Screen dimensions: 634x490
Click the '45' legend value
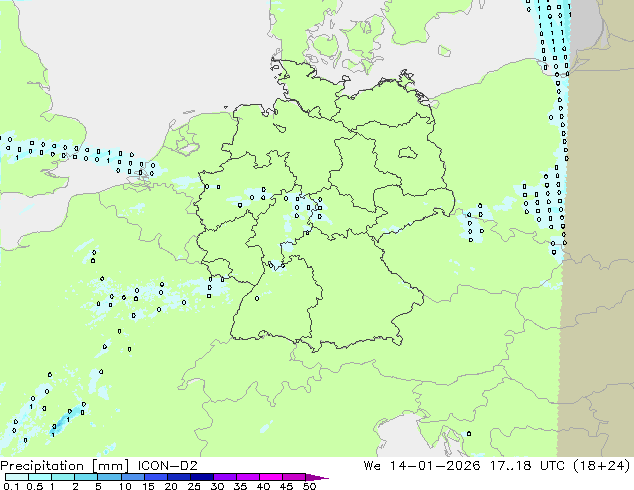tap(286, 486)
